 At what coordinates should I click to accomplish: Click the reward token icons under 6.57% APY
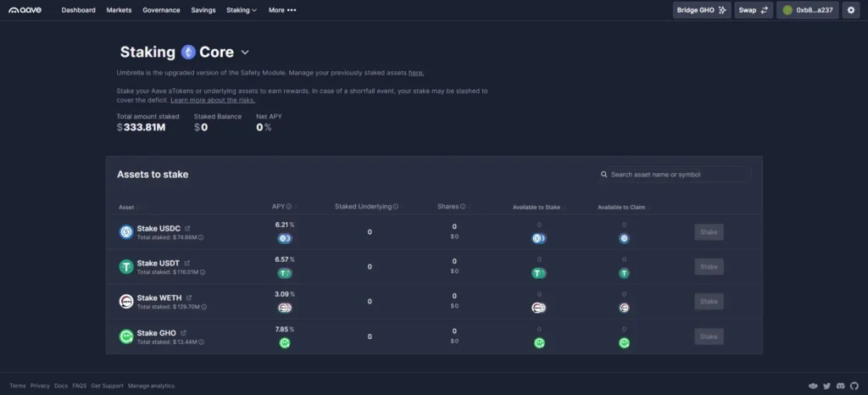point(285,273)
